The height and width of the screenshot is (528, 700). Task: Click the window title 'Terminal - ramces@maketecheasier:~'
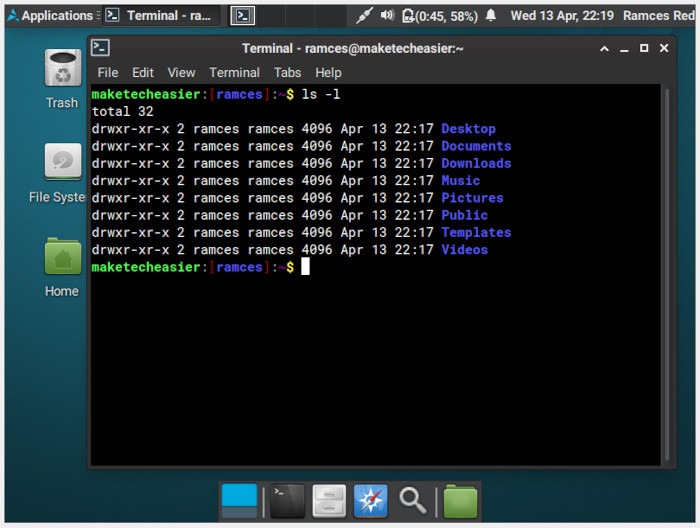click(352, 48)
